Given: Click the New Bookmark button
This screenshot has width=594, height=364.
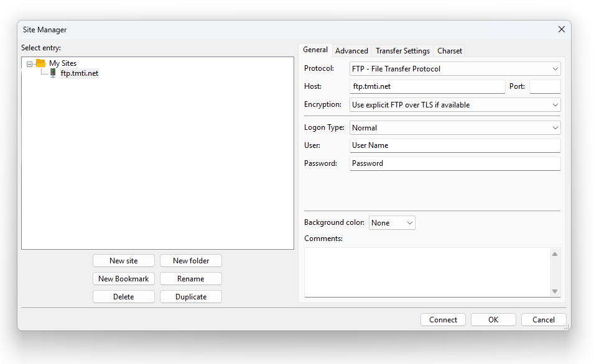Looking at the screenshot, I should click(124, 279).
